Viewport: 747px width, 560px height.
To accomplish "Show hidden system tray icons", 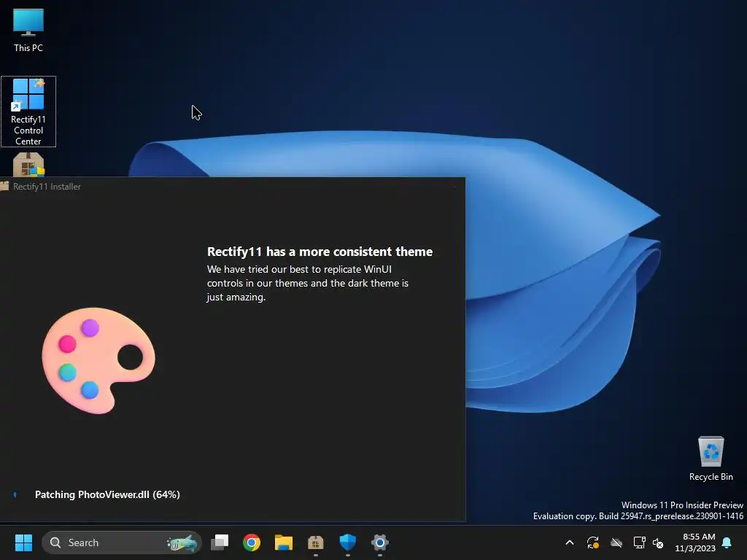I will 569,542.
